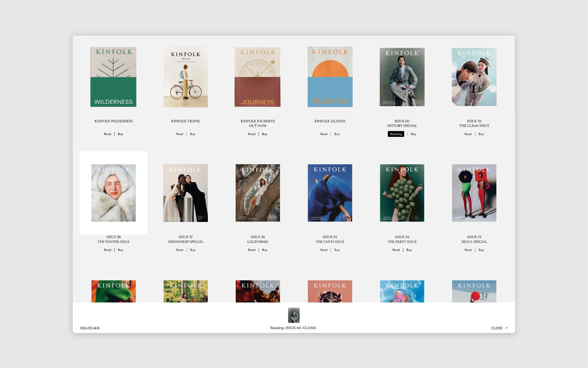
Task: Read Issue 58 The Winter Issue
Action: 107,250
